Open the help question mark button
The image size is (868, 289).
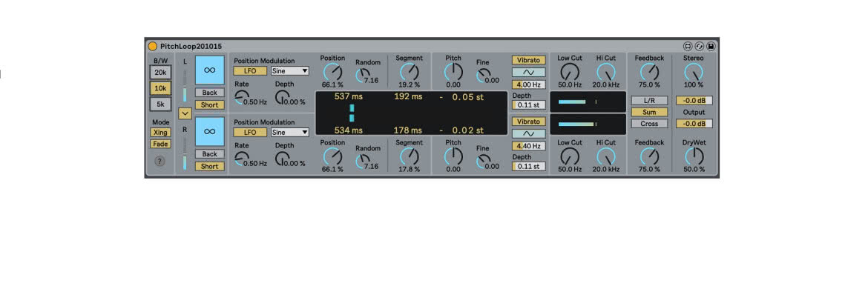coord(160,162)
